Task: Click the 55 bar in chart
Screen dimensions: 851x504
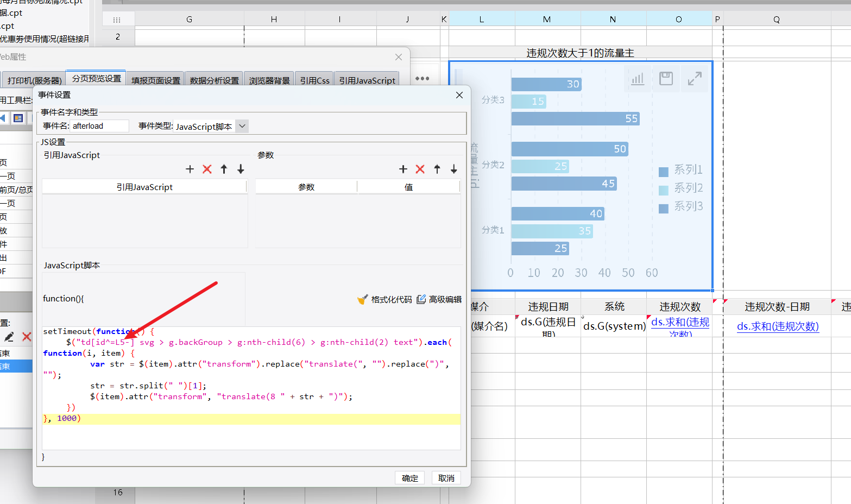Action: [x=575, y=118]
